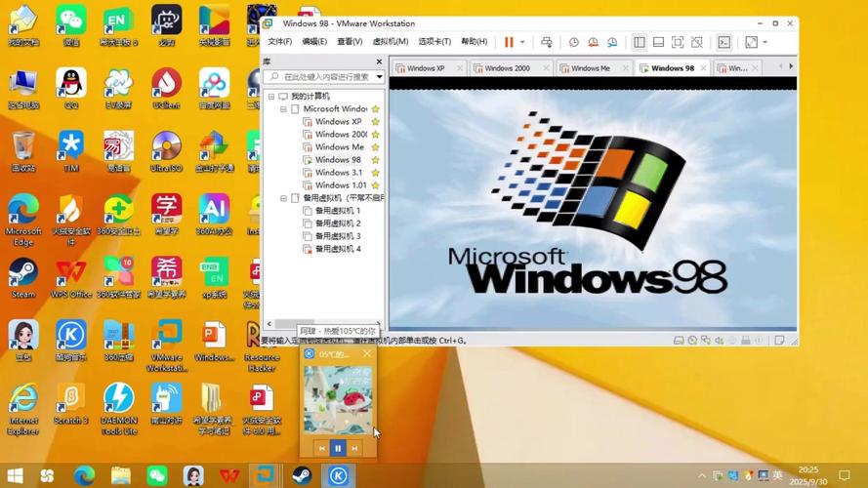Switch to the Windows XP tab
Image resolution: width=868 pixels, height=488 pixels.
point(426,68)
